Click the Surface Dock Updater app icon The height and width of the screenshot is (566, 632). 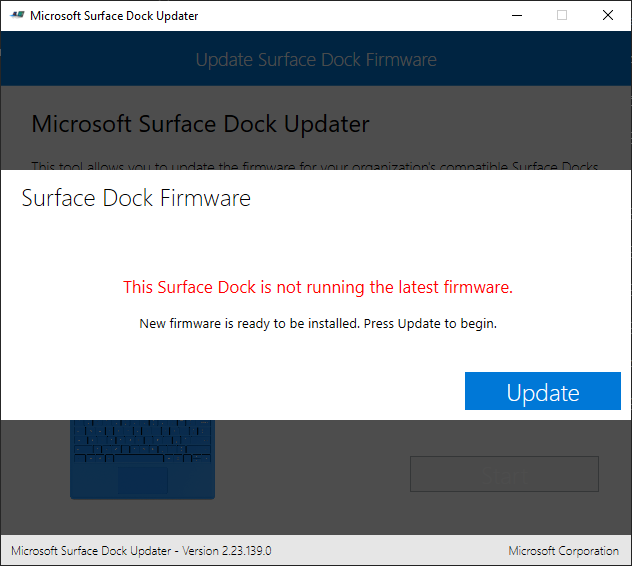point(17,16)
